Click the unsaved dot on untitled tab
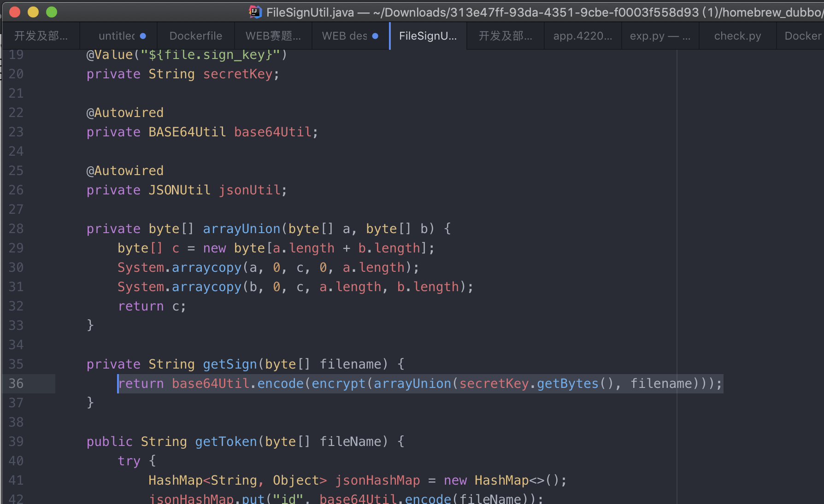Viewport: 824px width, 504px height. pos(143,36)
